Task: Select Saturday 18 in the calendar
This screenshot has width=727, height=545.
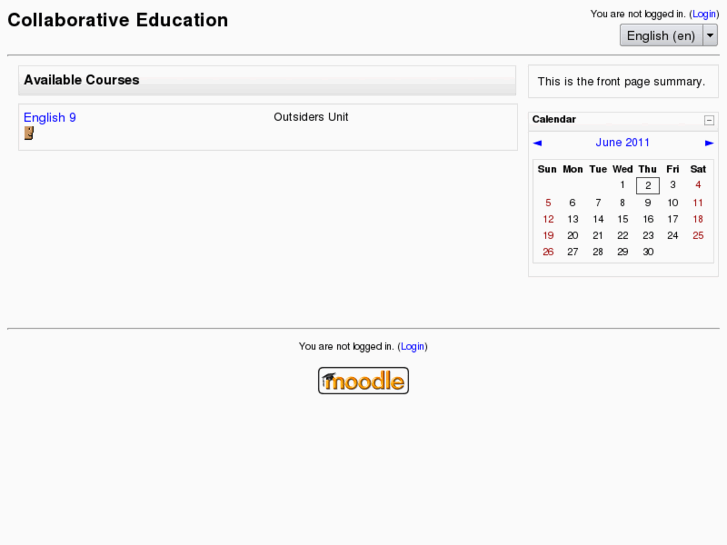Action: click(x=698, y=219)
